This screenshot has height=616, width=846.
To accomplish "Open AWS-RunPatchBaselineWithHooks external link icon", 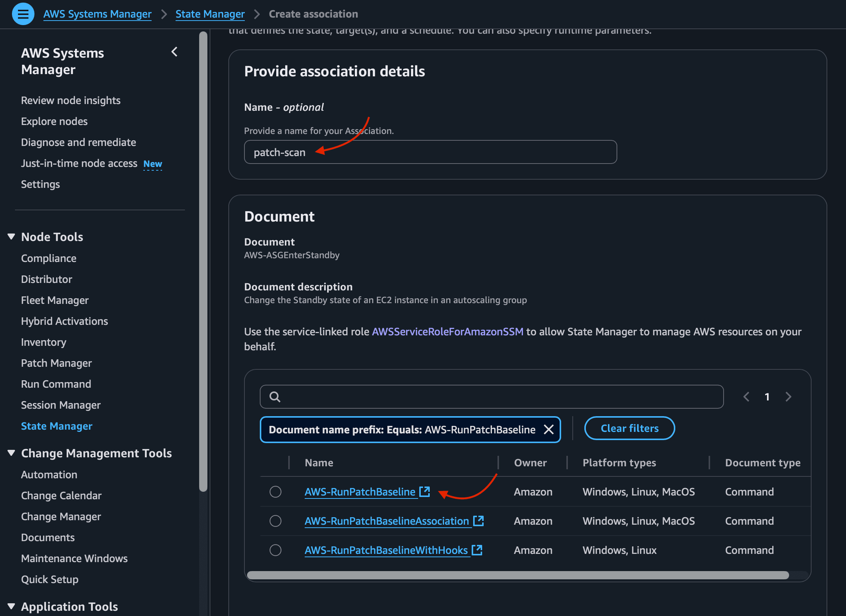I will (477, 550).
